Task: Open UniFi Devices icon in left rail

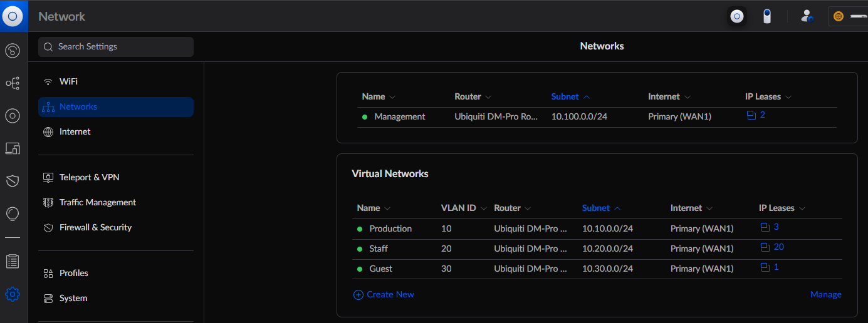Action: click(13, 116)
